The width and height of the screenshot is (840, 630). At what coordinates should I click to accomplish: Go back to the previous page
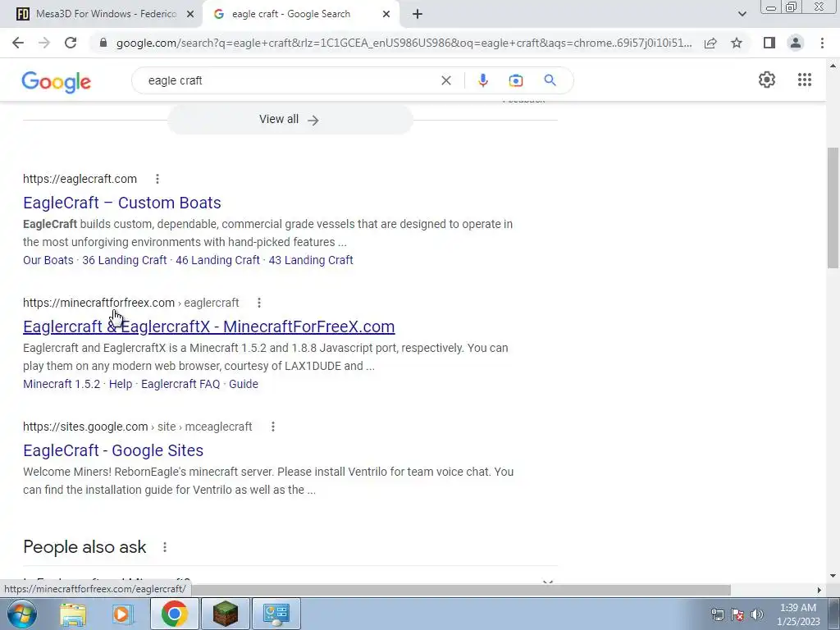pyautogui.click(x=18, y=43)
